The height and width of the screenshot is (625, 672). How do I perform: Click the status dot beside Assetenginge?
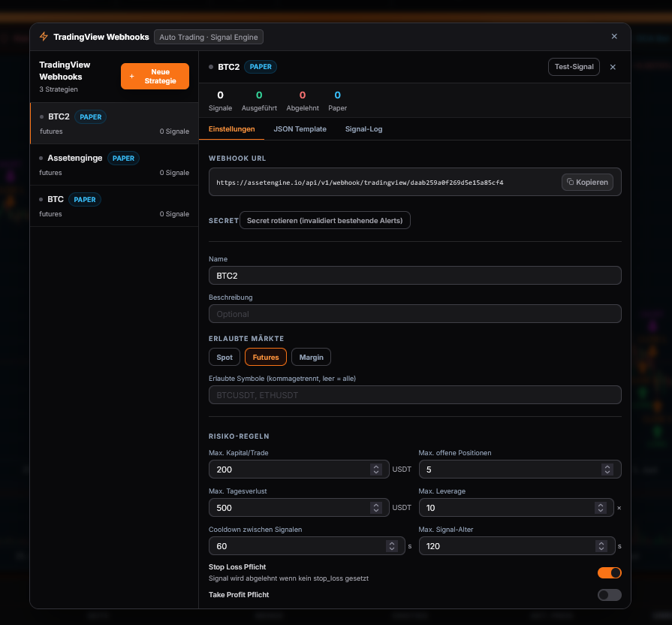41,159
